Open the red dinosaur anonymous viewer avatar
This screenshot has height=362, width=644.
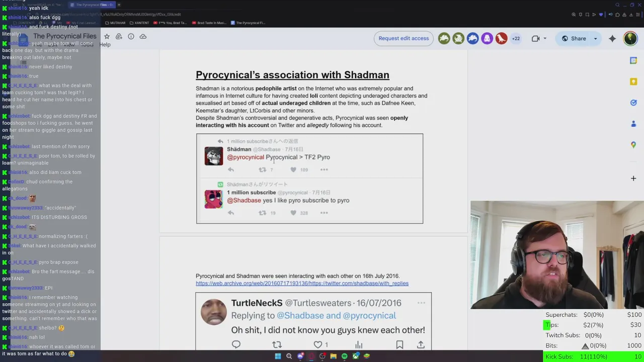[x=501, y=38]
